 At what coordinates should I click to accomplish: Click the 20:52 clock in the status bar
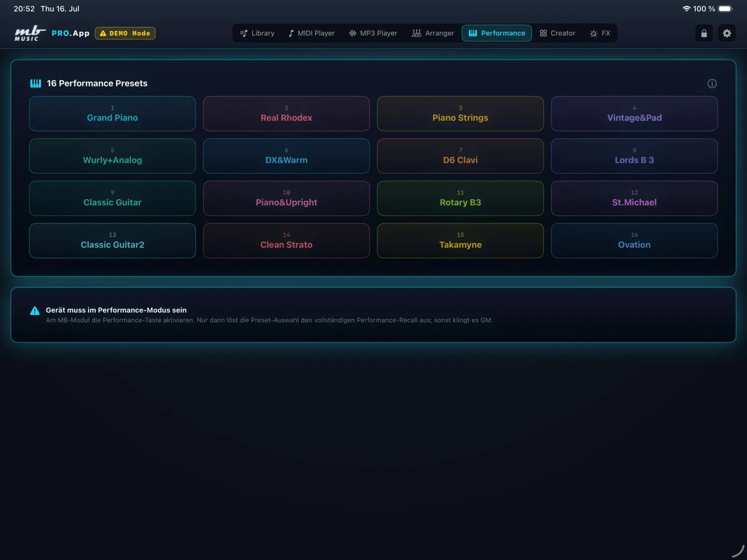coord(24,9)
